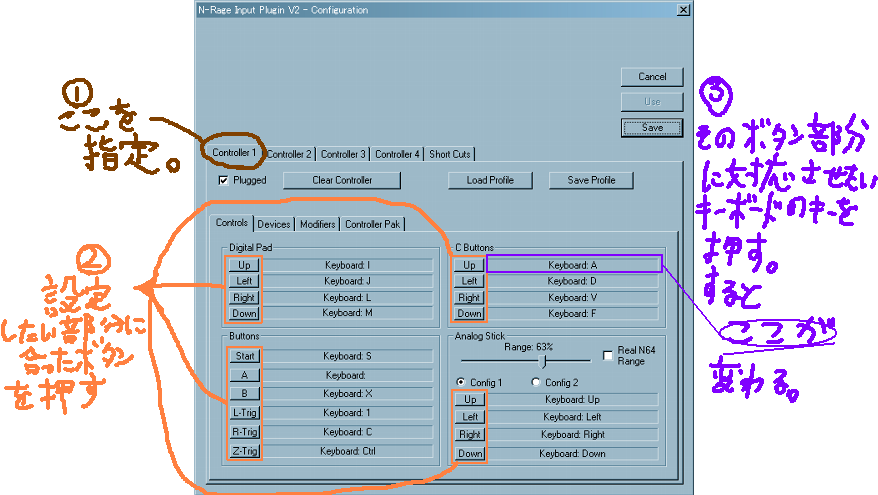Assign Analog Stick Up mapping
Viewport: 878px width, 495px height.
pos(470,399)
